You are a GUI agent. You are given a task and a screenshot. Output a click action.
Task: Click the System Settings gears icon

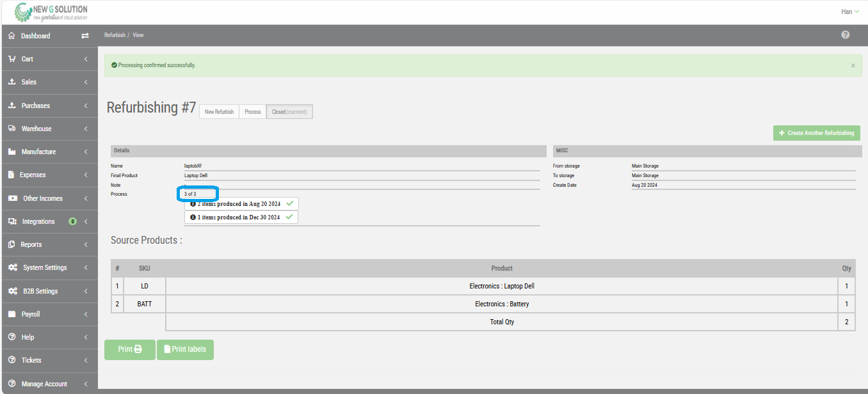(x=12, y=267)
